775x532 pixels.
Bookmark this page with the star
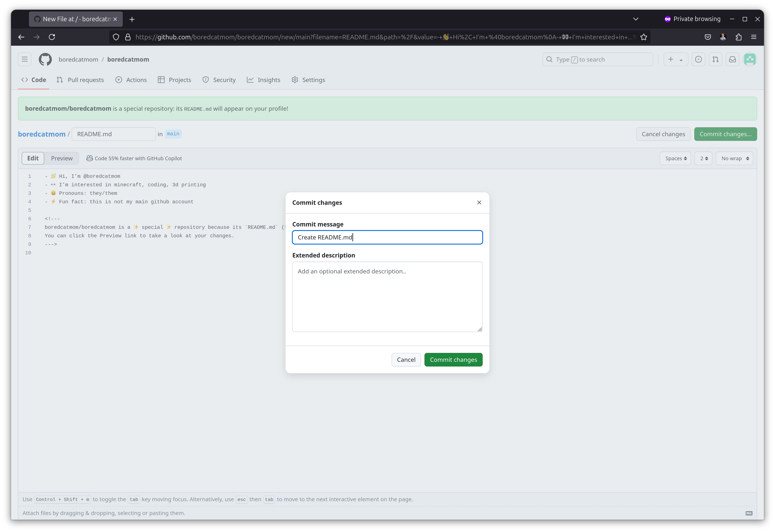click(x=644, y=37)
